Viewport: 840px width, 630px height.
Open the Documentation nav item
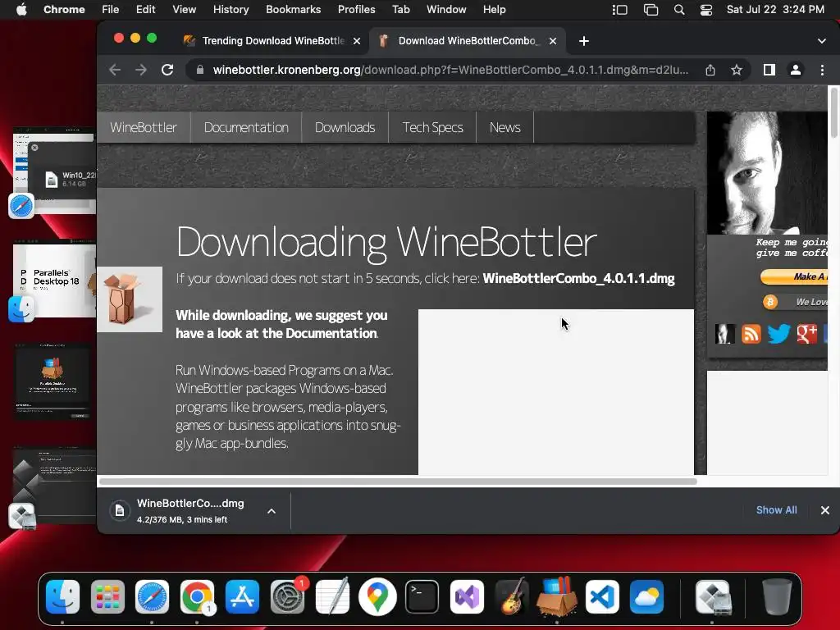(x=246, y=127)
